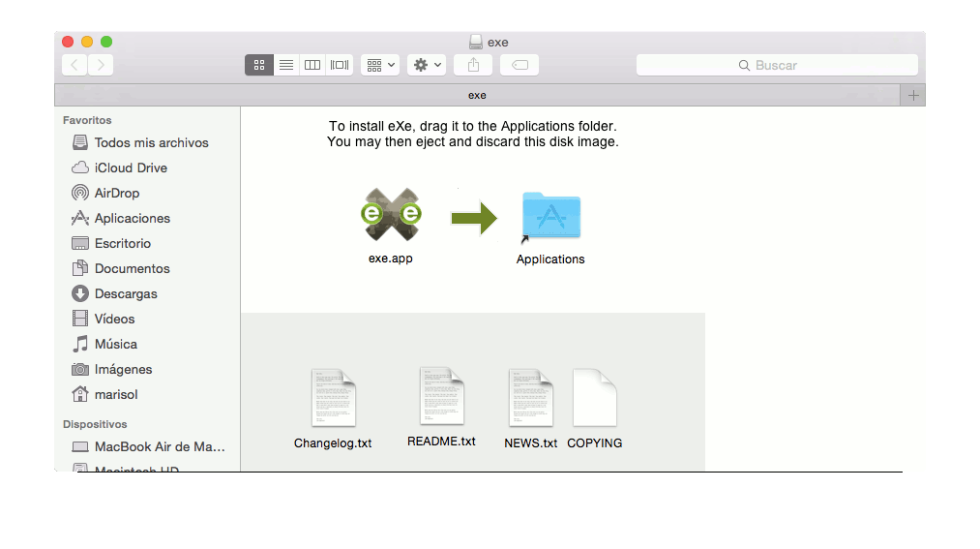Switch to icon view mode
The height and width of the screenshot is (549, 980).
coord(258,65)
